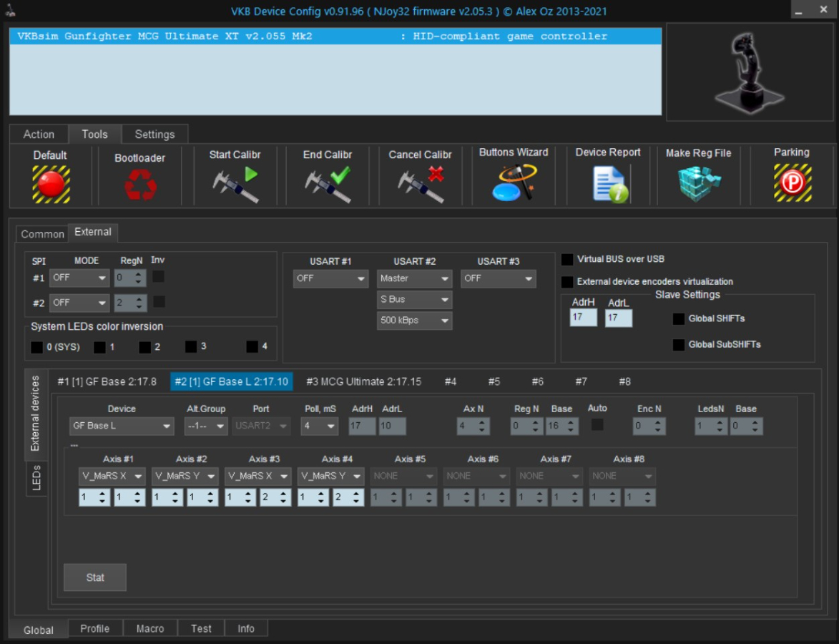839x644 pixels.
Task: Click the Default red button icon
Action: point(51,184)
